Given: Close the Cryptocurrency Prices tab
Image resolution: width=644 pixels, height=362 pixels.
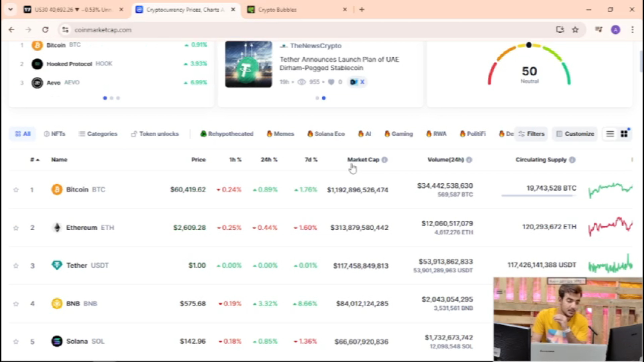Looking at the screenshot, I should point(233,10).
